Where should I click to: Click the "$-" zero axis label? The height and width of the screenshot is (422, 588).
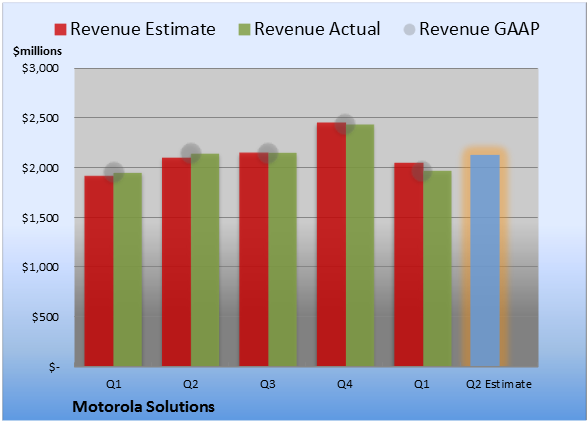click(x=54, y=367)
